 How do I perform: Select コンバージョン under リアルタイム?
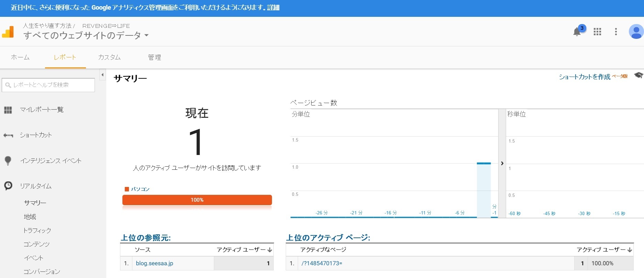[x=42, y=271]
